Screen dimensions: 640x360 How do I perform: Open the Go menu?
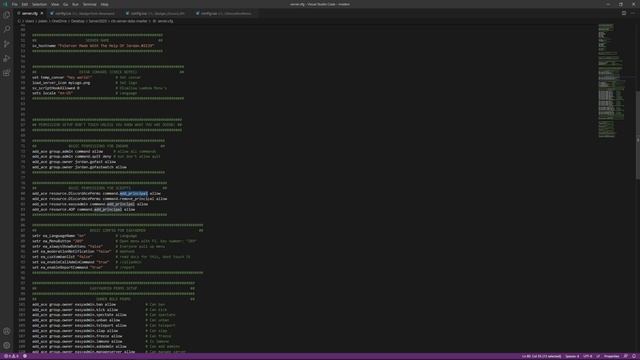pos(65,4)
